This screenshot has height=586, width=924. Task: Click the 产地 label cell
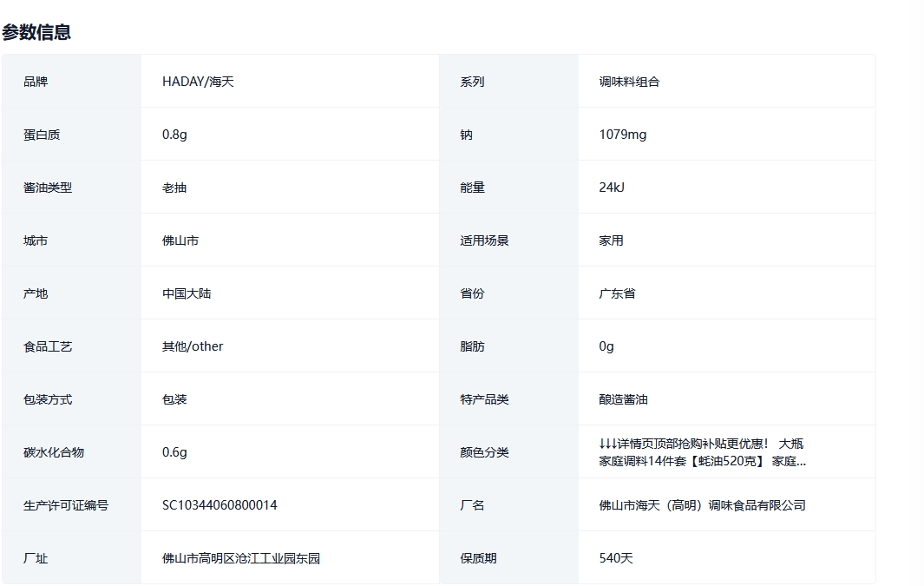[x=71, y=293]
